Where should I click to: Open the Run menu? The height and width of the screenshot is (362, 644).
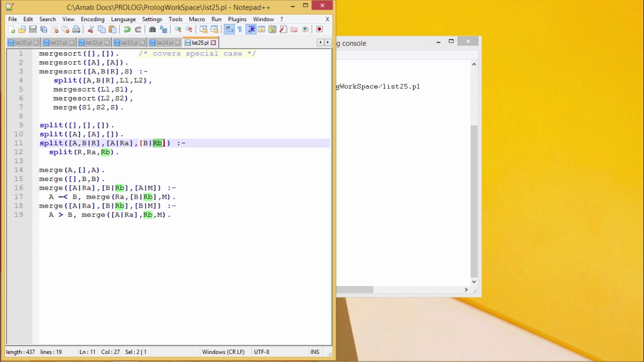coord(216,19)
